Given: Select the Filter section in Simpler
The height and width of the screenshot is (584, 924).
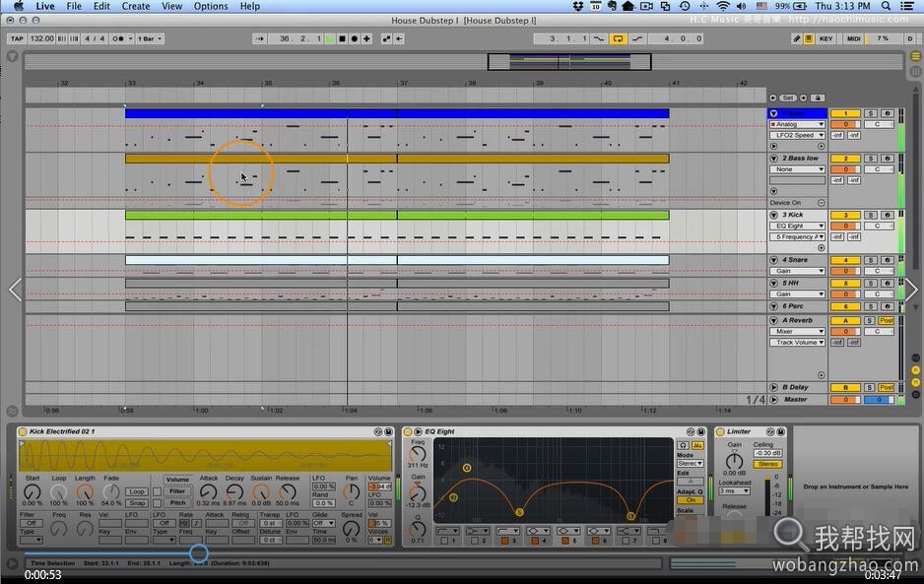Looking at the screenshot, I should (177, 491).
